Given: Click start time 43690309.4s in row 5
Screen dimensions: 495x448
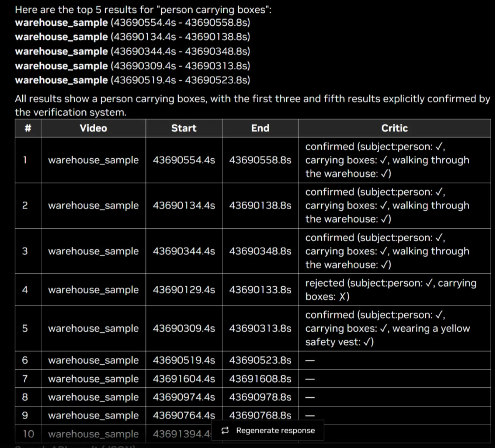Looking at the screenshot, I should (184, 329).
